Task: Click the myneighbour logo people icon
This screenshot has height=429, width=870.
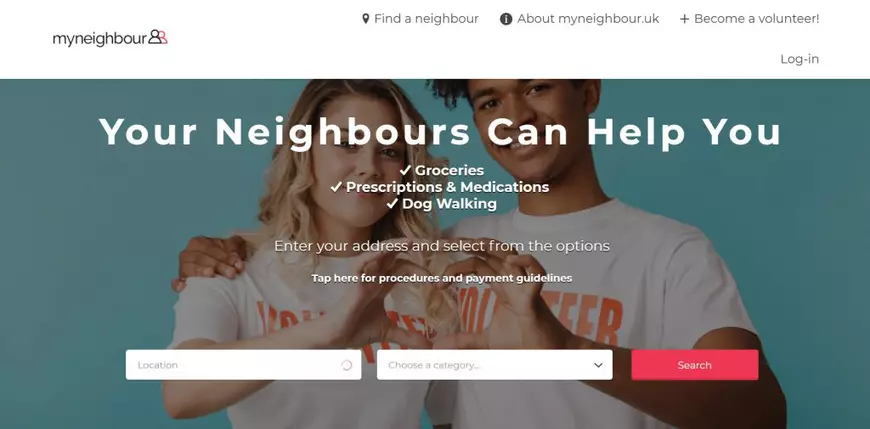Action: click(158, 37)
